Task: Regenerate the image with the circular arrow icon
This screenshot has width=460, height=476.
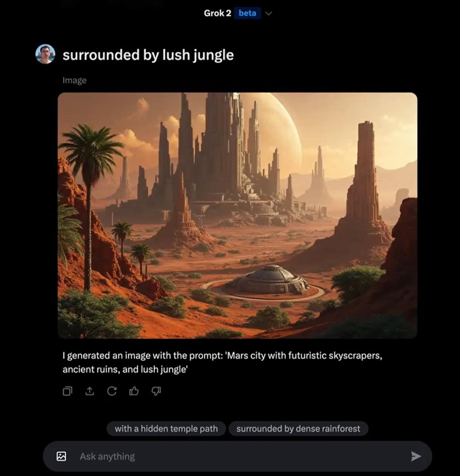Action: (x=112, y=391)
